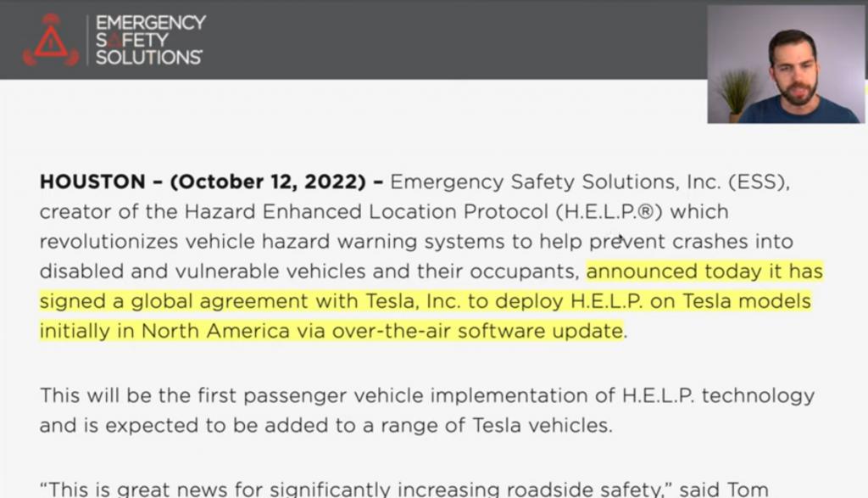Click highlighted text 'announced today it has'

(x=704, y=271)
